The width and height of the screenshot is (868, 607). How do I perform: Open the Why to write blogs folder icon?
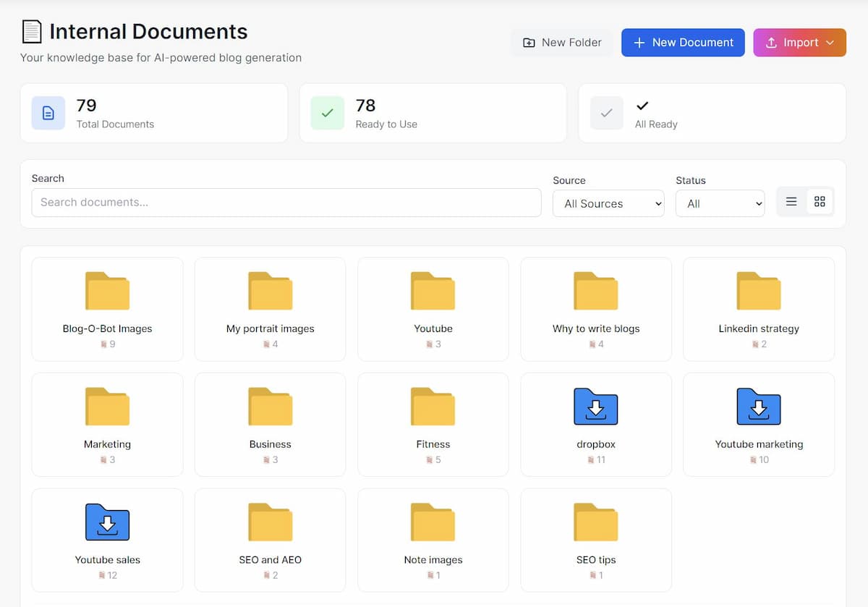click(596, 291)
